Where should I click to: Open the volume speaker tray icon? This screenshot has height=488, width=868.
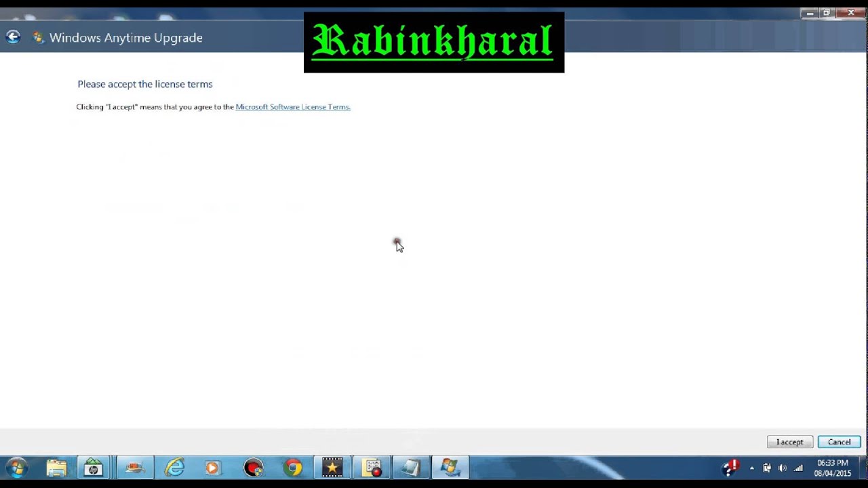point(783,468)
